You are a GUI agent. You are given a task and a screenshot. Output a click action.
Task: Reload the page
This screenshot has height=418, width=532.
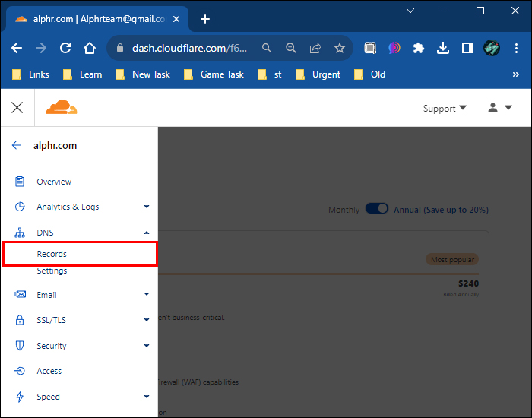tap(65, 48)
